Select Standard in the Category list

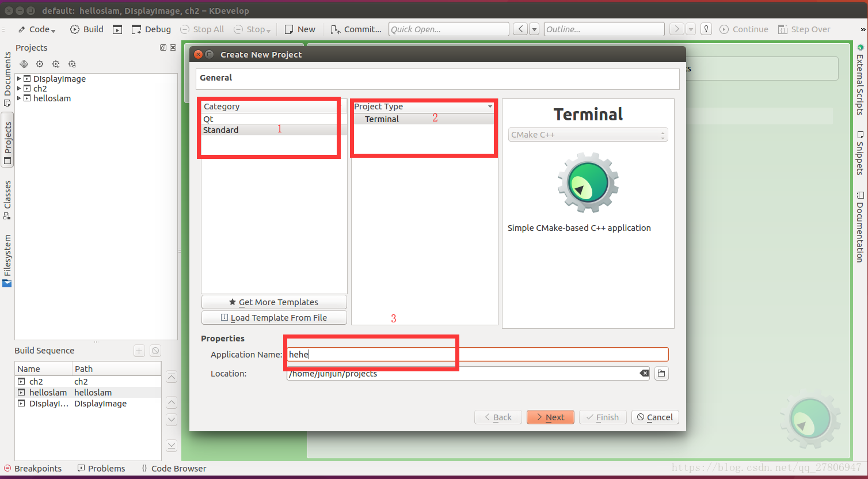[x=274, y=130]
